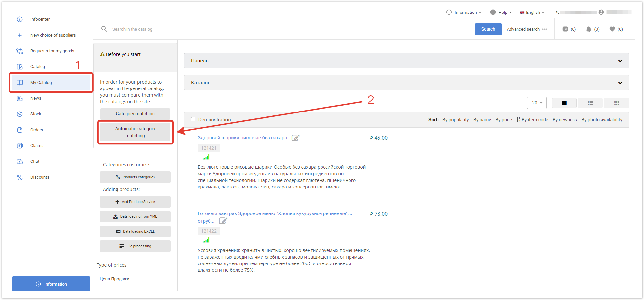Open Discounts percent icon
Screen dimensions: 644x300
tap(20, 177)
